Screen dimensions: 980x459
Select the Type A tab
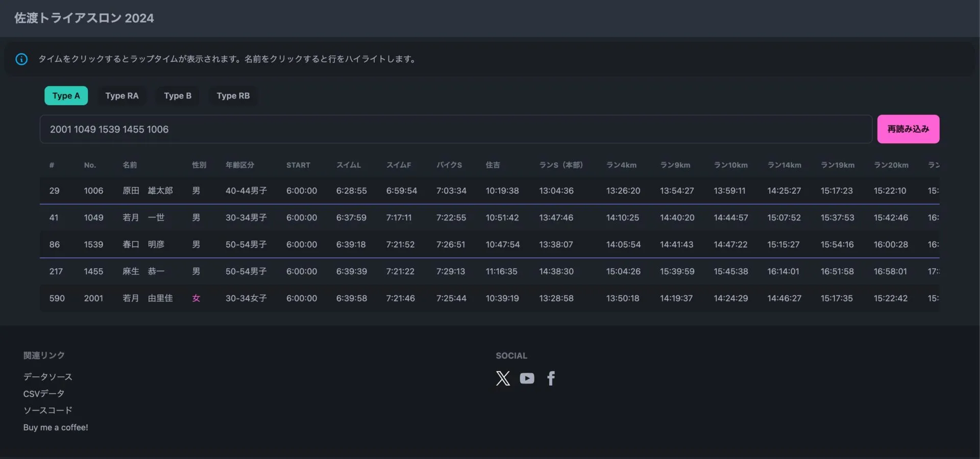[66, 96]
